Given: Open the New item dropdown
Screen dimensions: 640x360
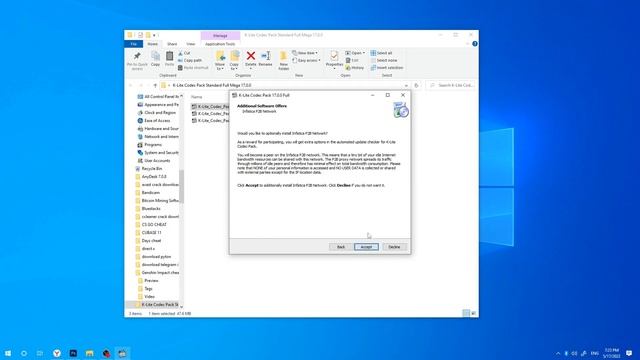Looking at the screenshot, I should 305,53.
